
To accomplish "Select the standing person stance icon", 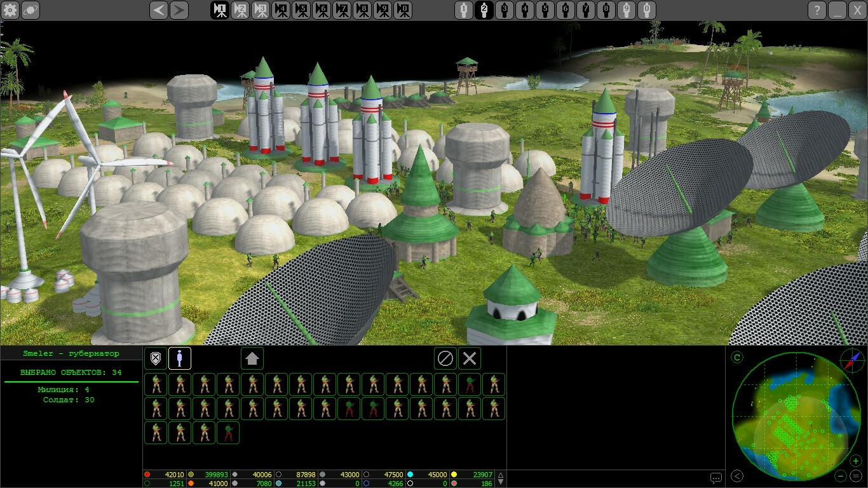I will click(180, 358).
